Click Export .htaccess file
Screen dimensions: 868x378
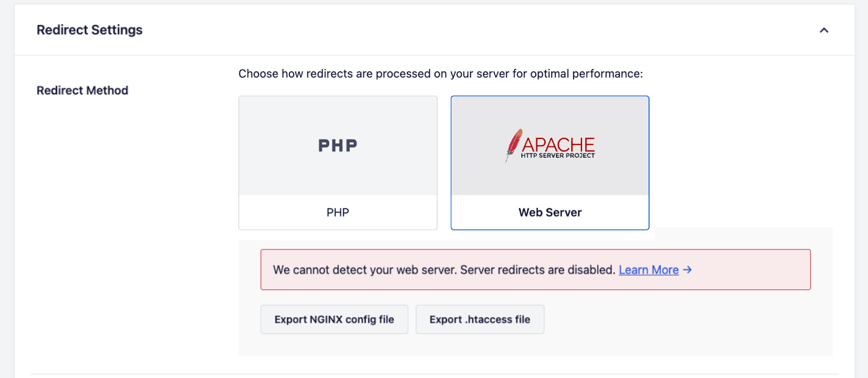pyautogui.click(x=480, y=319)
